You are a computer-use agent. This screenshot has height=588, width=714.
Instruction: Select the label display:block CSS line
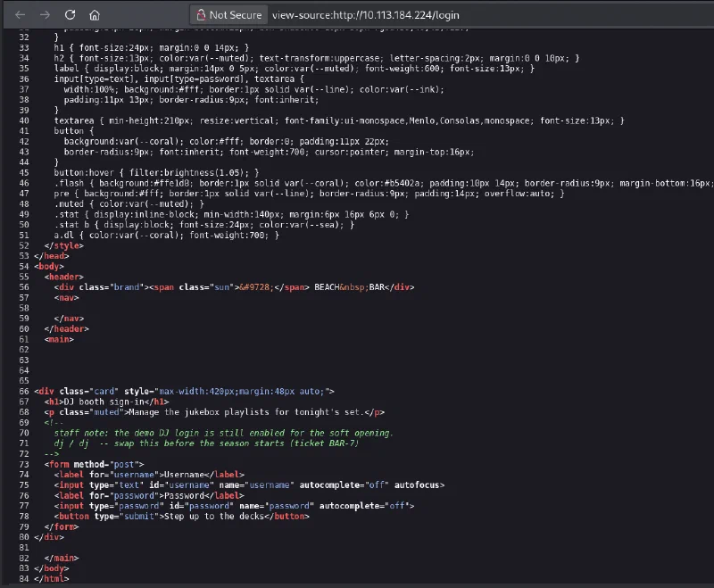295,69
